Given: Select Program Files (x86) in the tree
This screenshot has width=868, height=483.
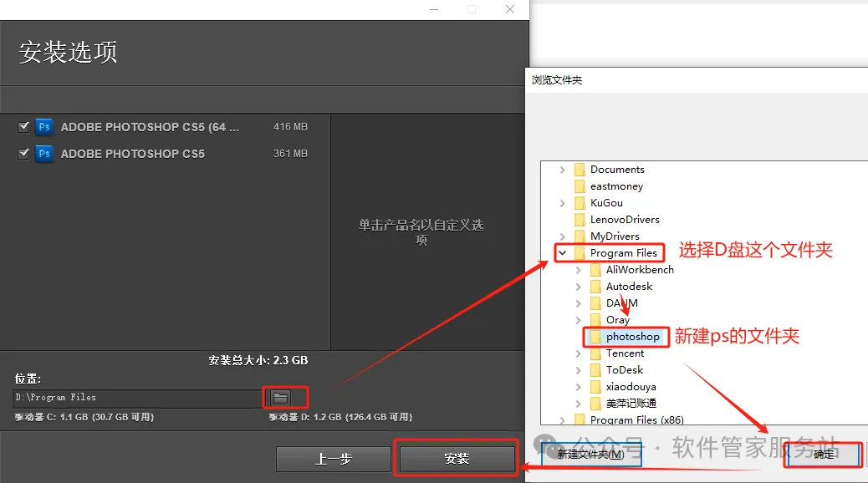Looking at the screenshot, I should pyautogui.click(x=636, y=420).
